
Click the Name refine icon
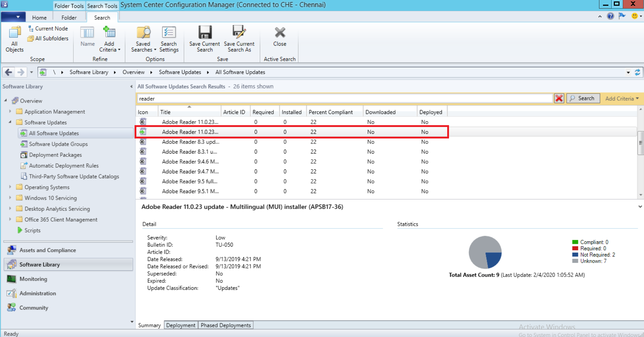point(87,36)
